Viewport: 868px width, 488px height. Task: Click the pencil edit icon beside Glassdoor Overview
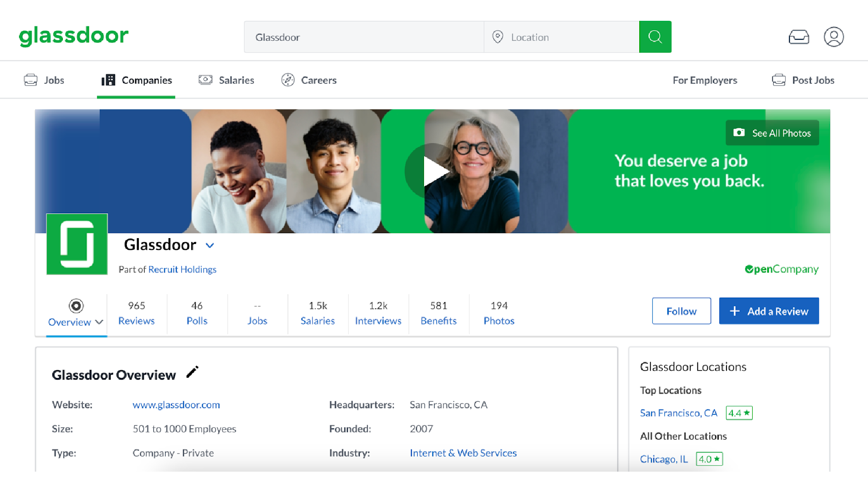click(192, 372)
